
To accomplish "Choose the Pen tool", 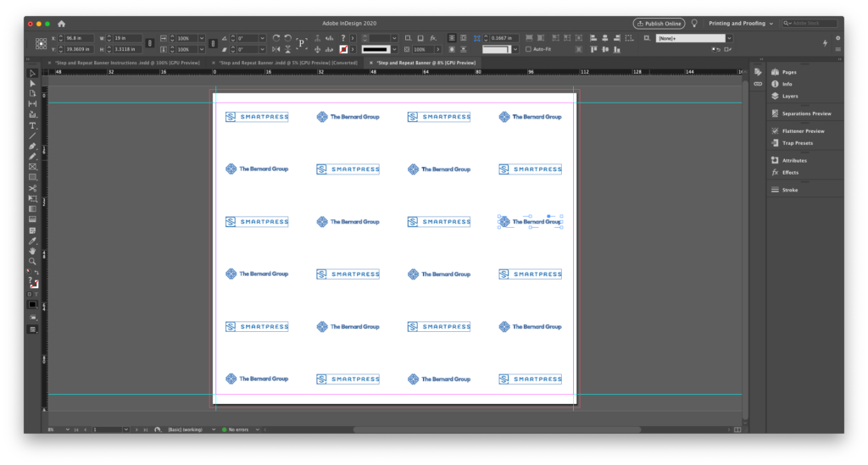I will pos(33,147).
